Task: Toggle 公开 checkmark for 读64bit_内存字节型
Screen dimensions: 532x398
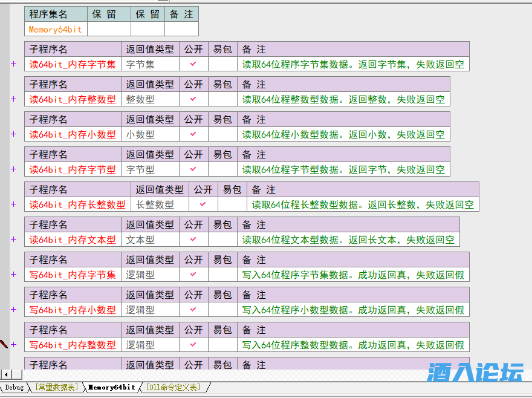Action: [193, 169]
